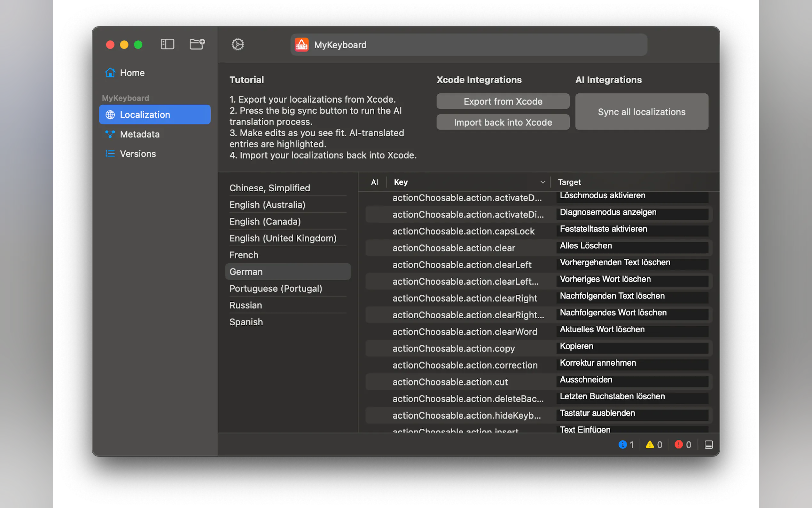Click the blue info count indicator
The height and width of the screenshot is (508, 812).
(x=626, y=445)
